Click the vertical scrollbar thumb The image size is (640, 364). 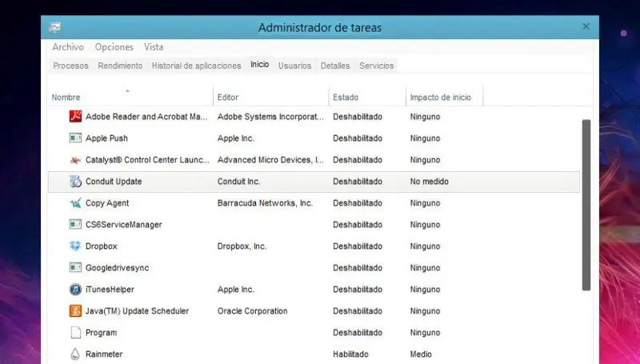(586, 205)
